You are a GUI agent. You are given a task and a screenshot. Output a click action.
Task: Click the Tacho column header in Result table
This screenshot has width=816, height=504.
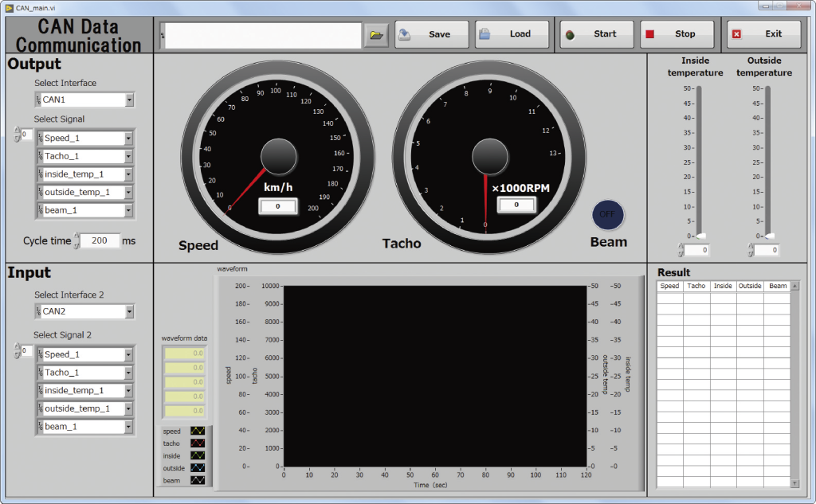(696, 286)
